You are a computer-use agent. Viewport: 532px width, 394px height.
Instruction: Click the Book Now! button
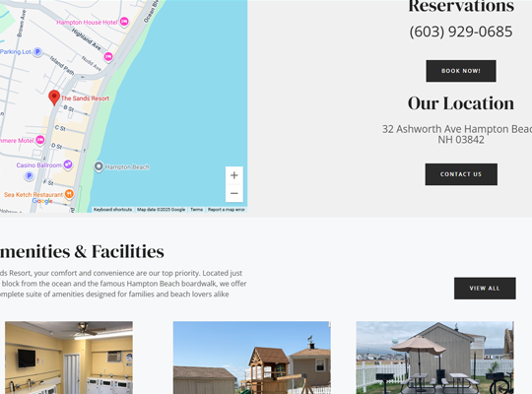click(461, 71)
